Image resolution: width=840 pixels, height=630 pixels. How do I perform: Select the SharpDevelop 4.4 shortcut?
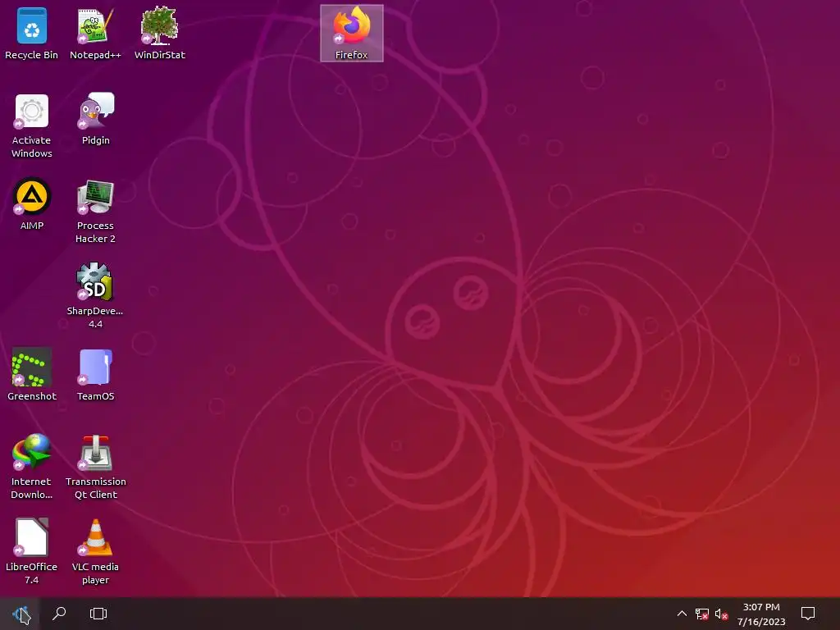tap(95, 295)
